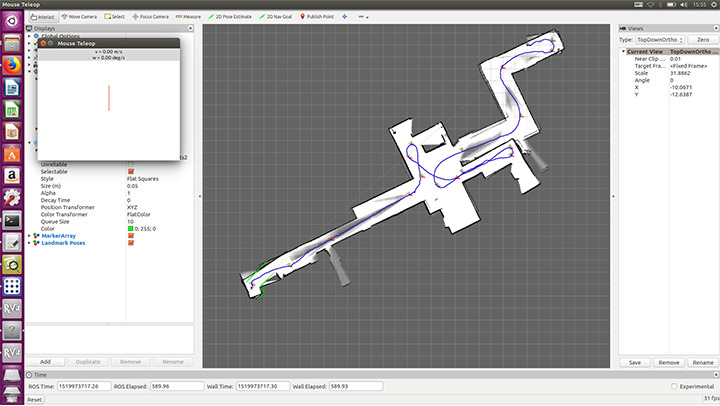The image size is (720, 406).
Task: Collapse the Current View tree node
Action: (624, 51)
